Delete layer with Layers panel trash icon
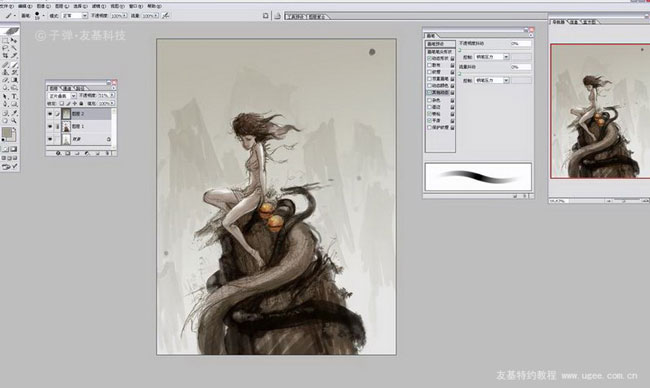 click(x=107, y=153)
